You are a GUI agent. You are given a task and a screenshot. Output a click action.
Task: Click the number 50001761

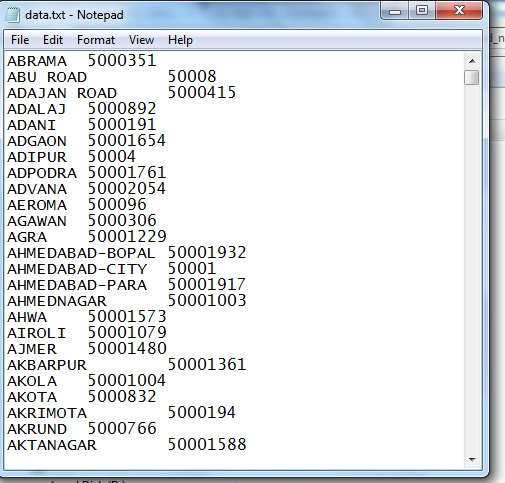tap(127, 173)
